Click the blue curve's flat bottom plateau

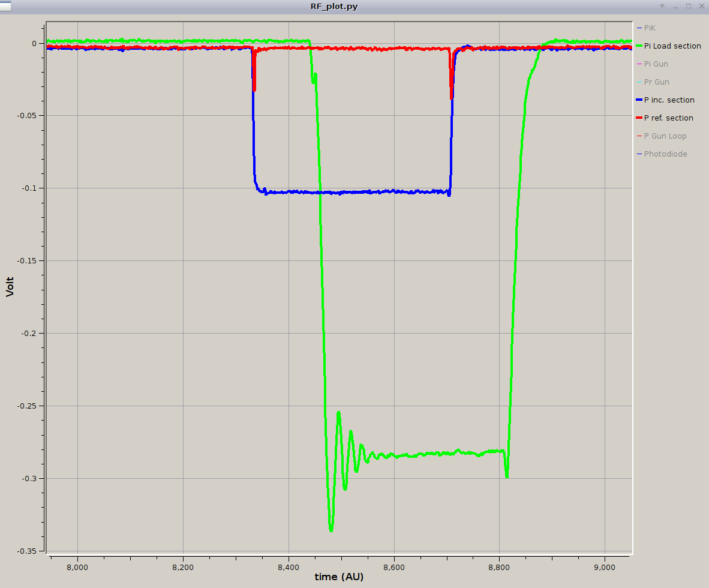pyautogui.click(x=354, y=192)
